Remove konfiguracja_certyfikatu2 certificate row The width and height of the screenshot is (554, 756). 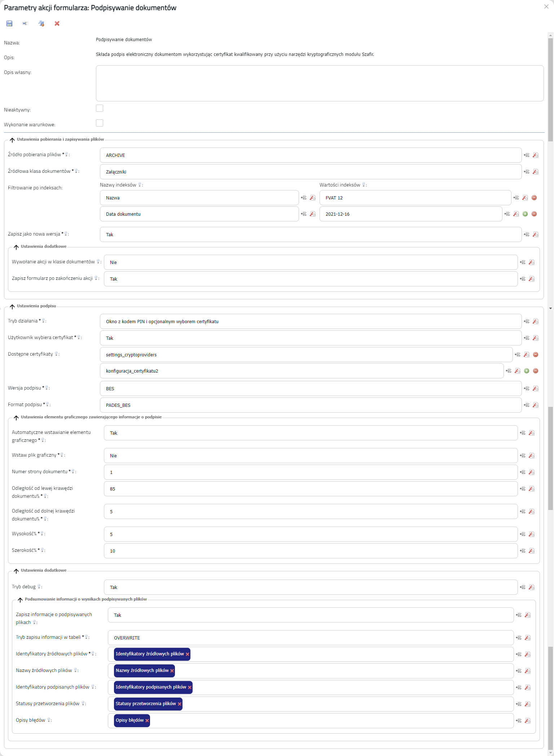[x=536, y=371]
